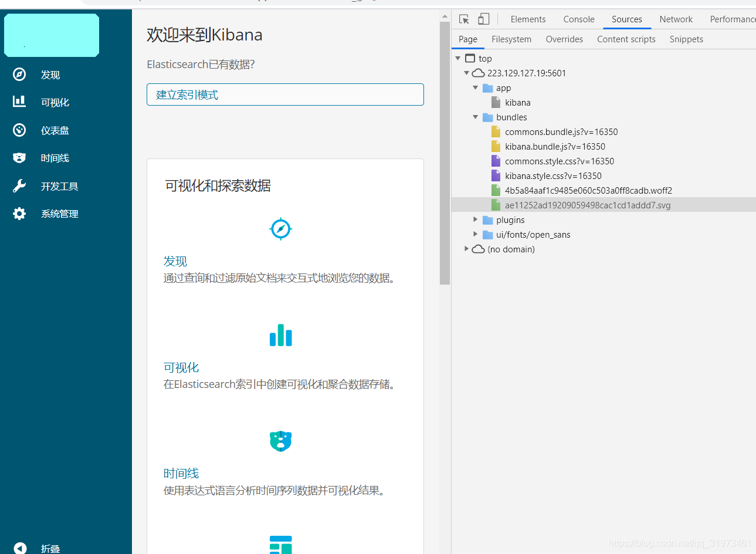Image resolution: width=756 pixels, height=554 pixels.
Task: Expand the plugins folder arrow
Action: (x=476, y=219)
